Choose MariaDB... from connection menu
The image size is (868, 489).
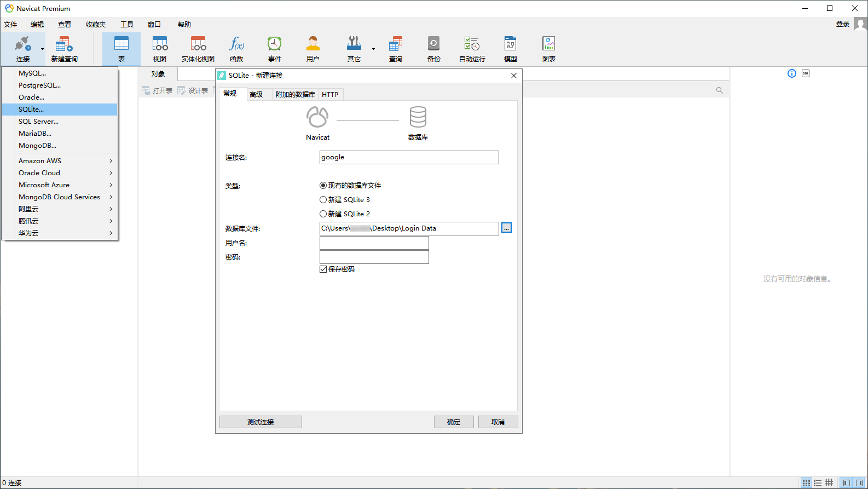[60, 134]
